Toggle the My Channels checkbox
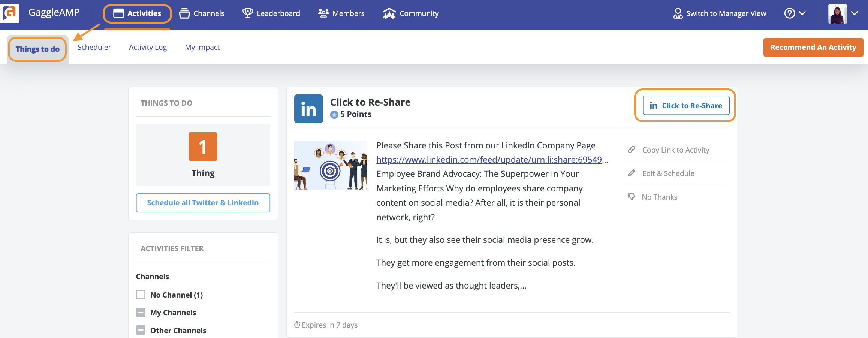 [141, 312]
